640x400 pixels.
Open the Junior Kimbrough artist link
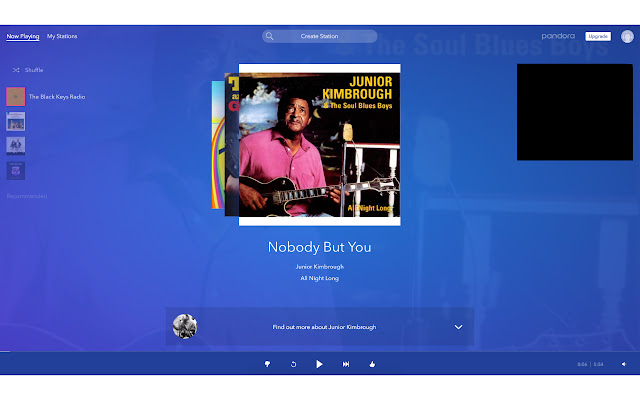pyautogui.click(x=320, y=267)
